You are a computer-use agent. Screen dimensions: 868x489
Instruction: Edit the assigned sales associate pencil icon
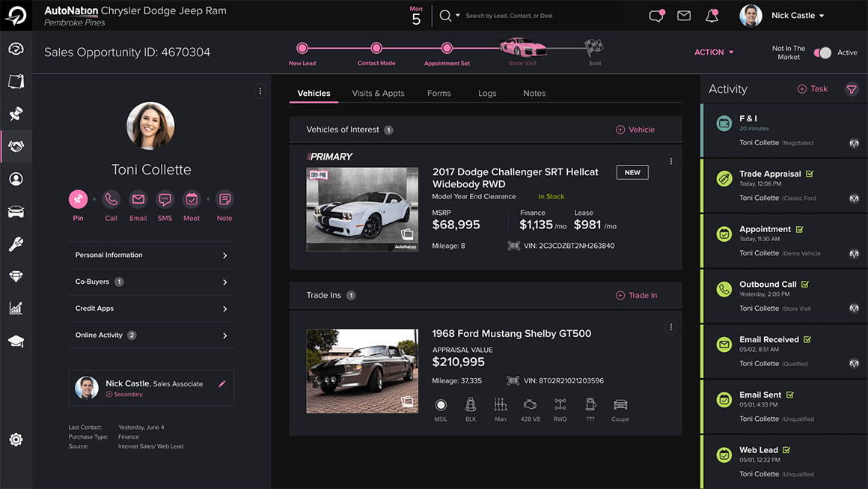tap(222, 383)
